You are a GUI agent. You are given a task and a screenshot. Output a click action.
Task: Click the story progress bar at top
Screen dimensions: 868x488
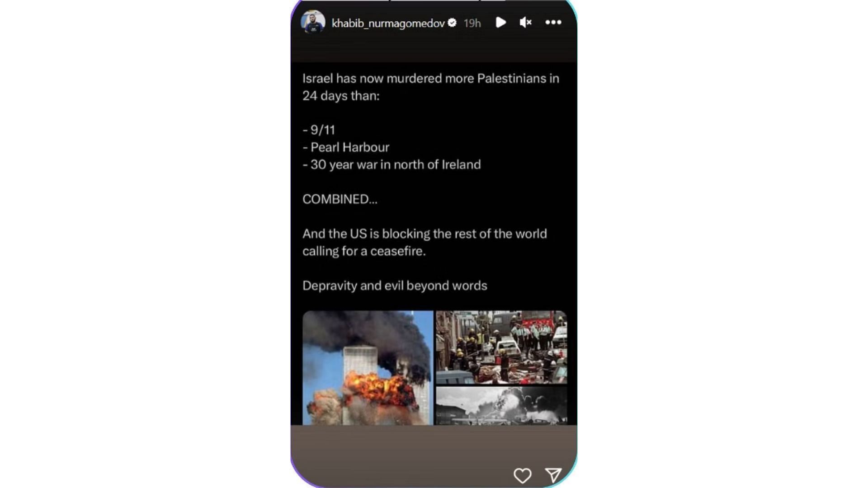point(434,0)
